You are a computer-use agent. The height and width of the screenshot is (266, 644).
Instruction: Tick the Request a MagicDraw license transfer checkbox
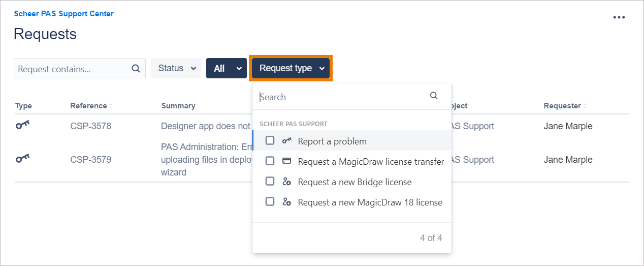coord(270,161)
